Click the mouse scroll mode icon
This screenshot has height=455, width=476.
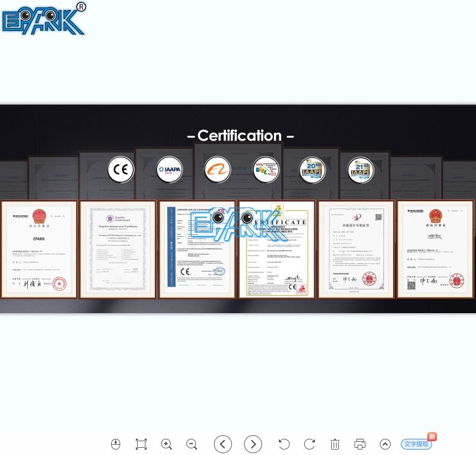116,444
